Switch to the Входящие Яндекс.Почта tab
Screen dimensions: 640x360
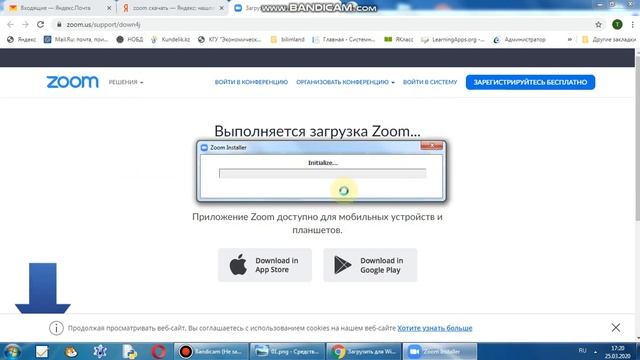[56, 8]
